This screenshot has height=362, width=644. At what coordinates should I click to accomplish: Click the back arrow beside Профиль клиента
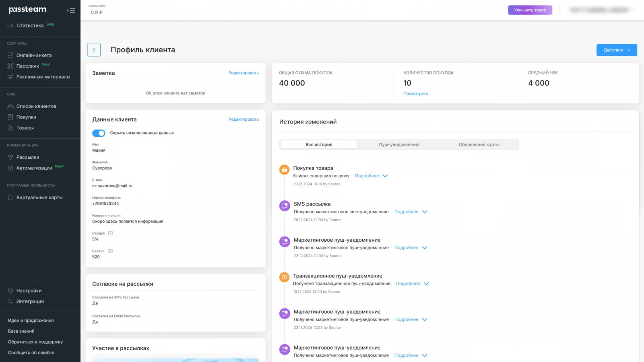tap(94, 50)
